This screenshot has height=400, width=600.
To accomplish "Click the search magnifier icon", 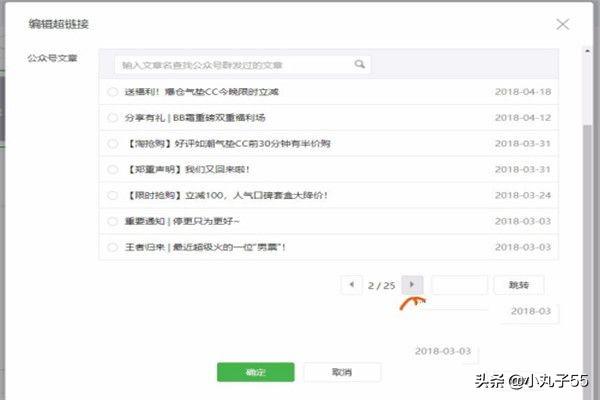I will point(359,64).
